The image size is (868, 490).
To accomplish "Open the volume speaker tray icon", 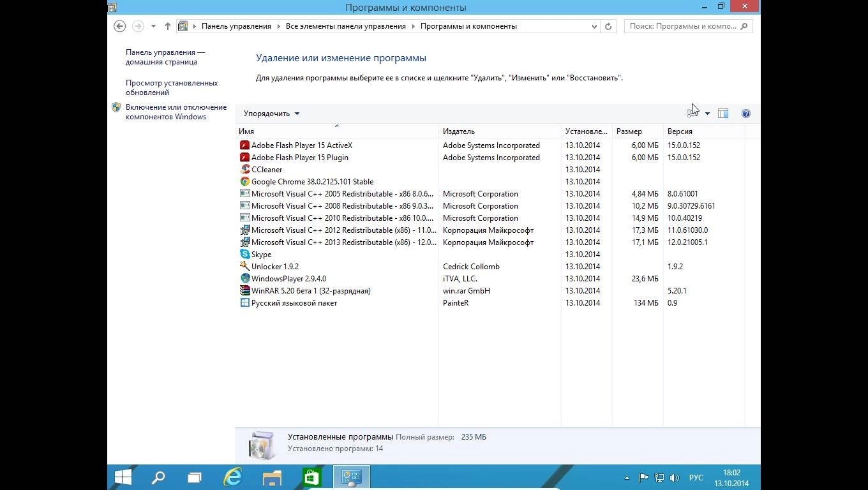I will [x=673, y=477].
